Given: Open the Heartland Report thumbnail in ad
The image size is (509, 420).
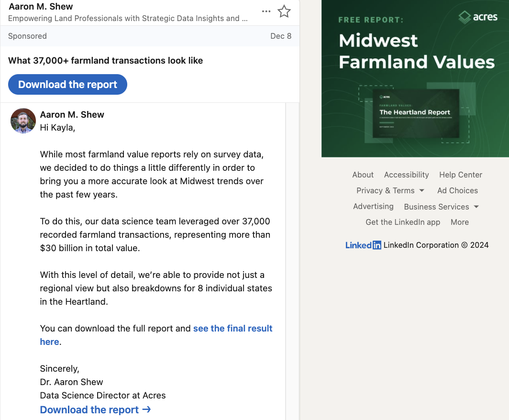Looking at the screenshot, I should click(415, 113).
